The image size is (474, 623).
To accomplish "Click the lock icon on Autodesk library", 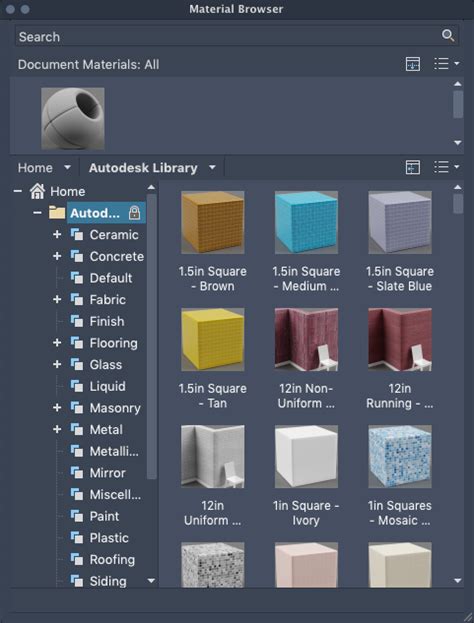I will (x=135, y=213).
